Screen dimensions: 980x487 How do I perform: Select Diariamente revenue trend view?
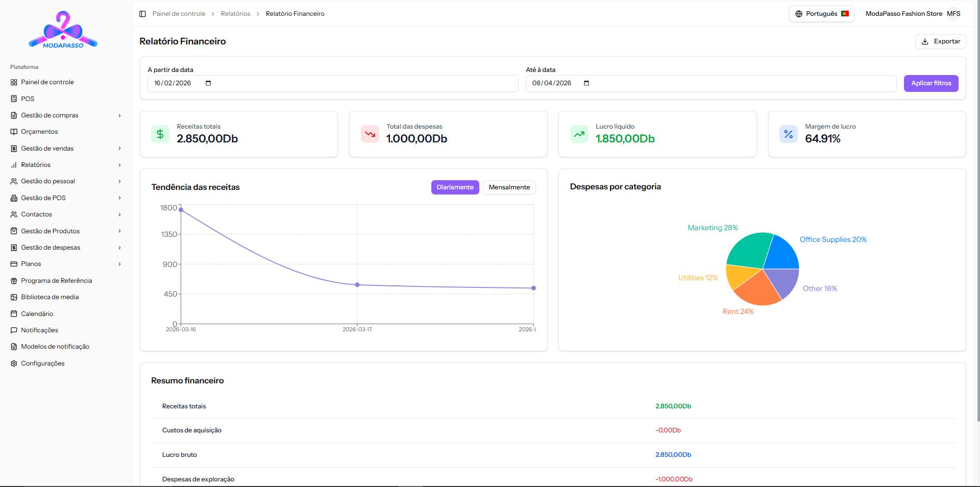point(455,187)
